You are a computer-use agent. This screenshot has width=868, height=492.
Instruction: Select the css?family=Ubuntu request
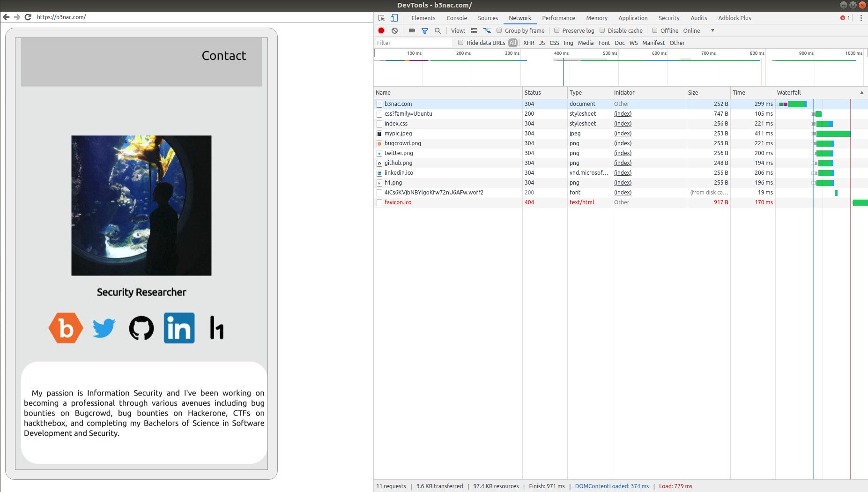click(621, 114)
